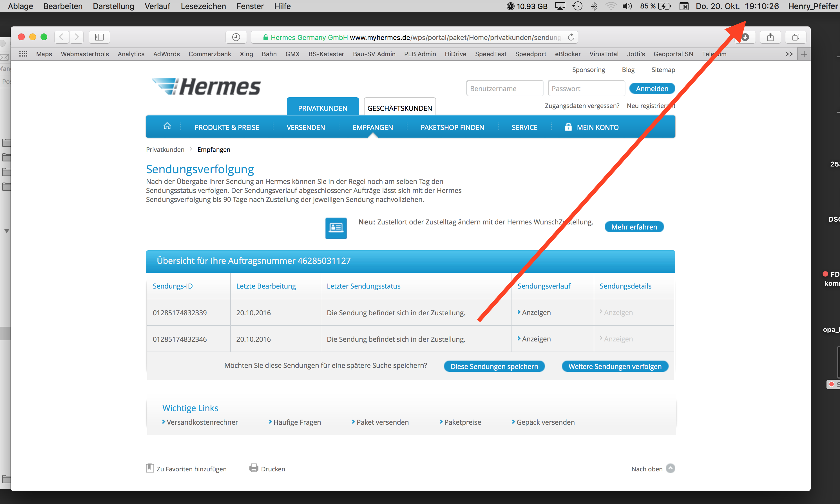Click the battery status showing 85 %
Screen dimensions: 840x504
pos(655,6)
